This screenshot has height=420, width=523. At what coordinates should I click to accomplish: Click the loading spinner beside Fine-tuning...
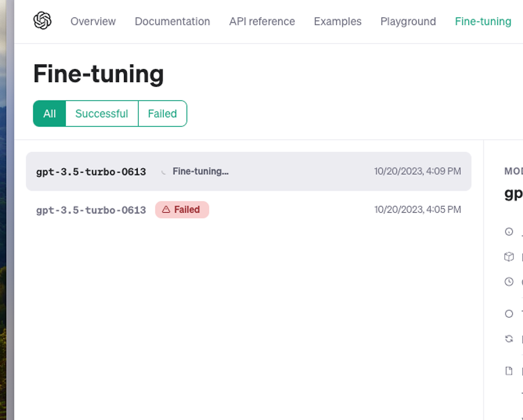click(163, 172)
